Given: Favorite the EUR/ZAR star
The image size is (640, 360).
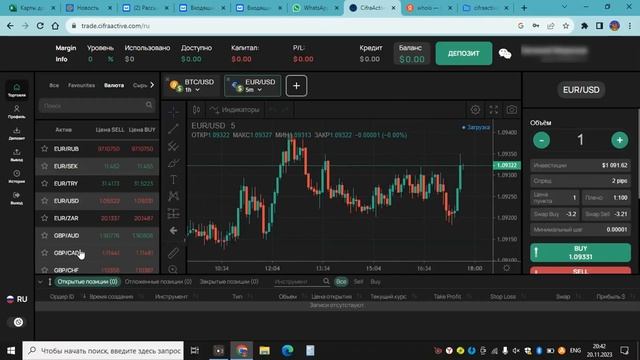Looking at the screenshot, I should 44,218.
